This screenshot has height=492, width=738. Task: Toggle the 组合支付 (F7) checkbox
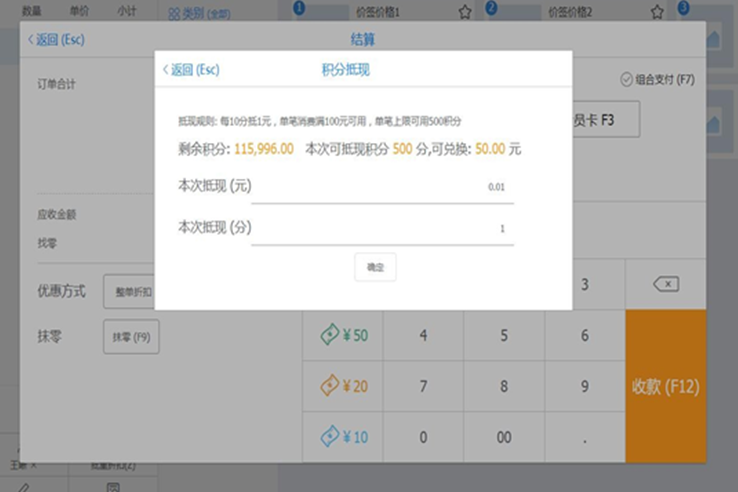tap(627, 79)
